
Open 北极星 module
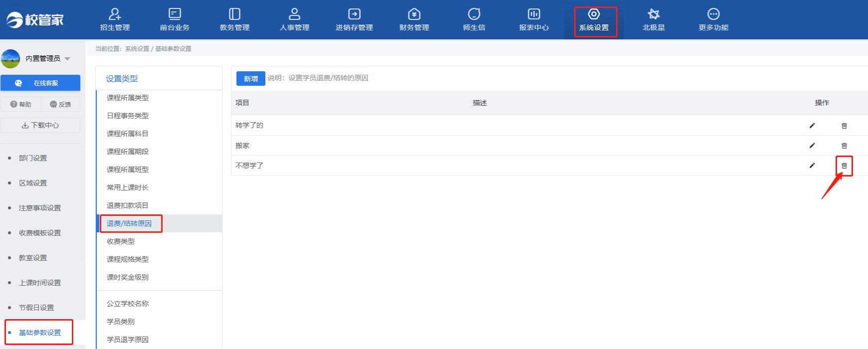[x=653, y=20]
